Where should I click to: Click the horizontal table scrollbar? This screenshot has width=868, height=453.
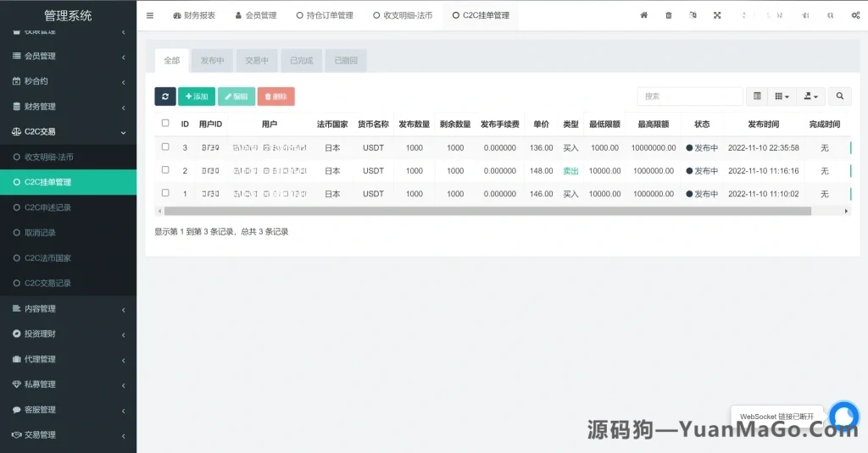click(x=487, y=211)
